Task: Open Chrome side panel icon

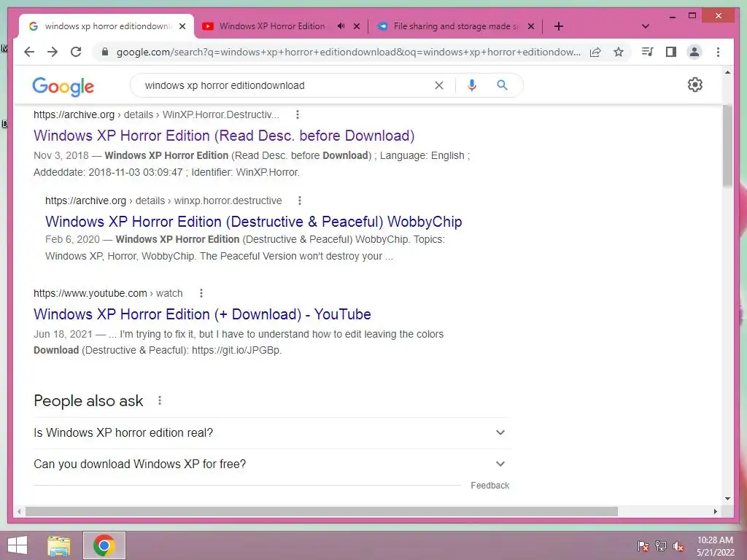Action: (671, 52)
